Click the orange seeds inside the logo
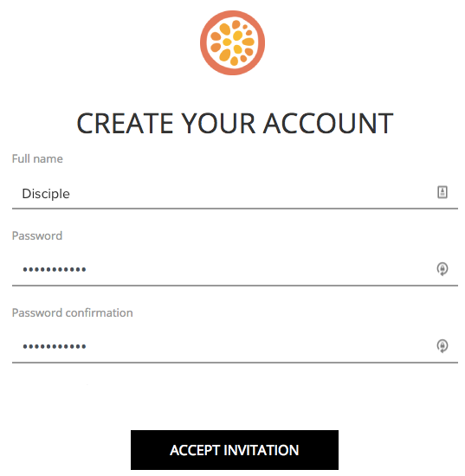This screenshot has height=476, width=465. 232,42
